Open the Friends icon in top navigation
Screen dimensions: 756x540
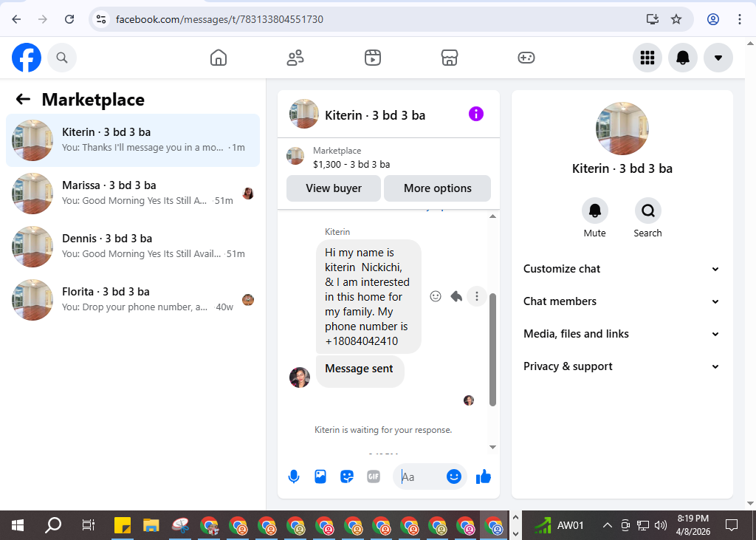pos(295,58)
